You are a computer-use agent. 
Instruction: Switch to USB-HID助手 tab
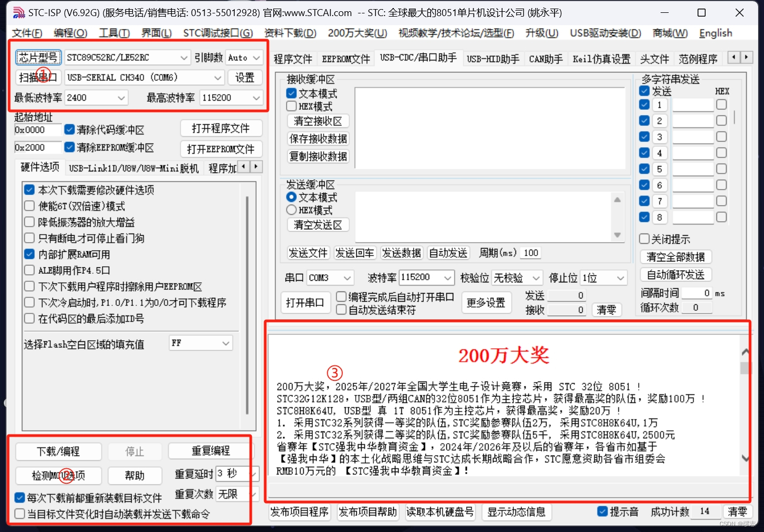pyautogui.click(x=493, y=59)
